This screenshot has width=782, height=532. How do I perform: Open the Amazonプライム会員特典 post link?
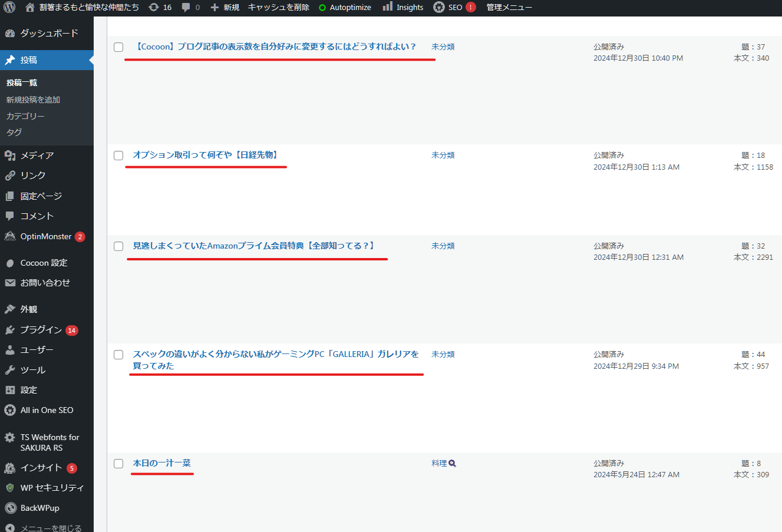[253, 246]
